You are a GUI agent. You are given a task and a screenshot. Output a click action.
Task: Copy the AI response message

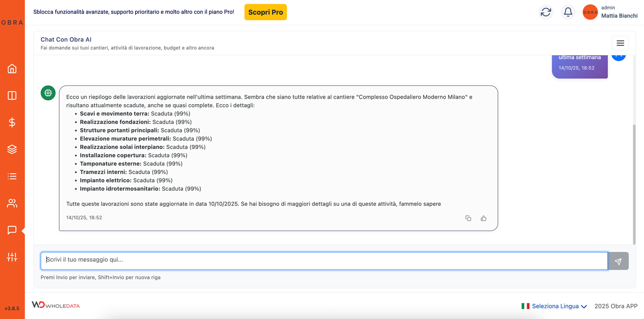tap(468, 218)
